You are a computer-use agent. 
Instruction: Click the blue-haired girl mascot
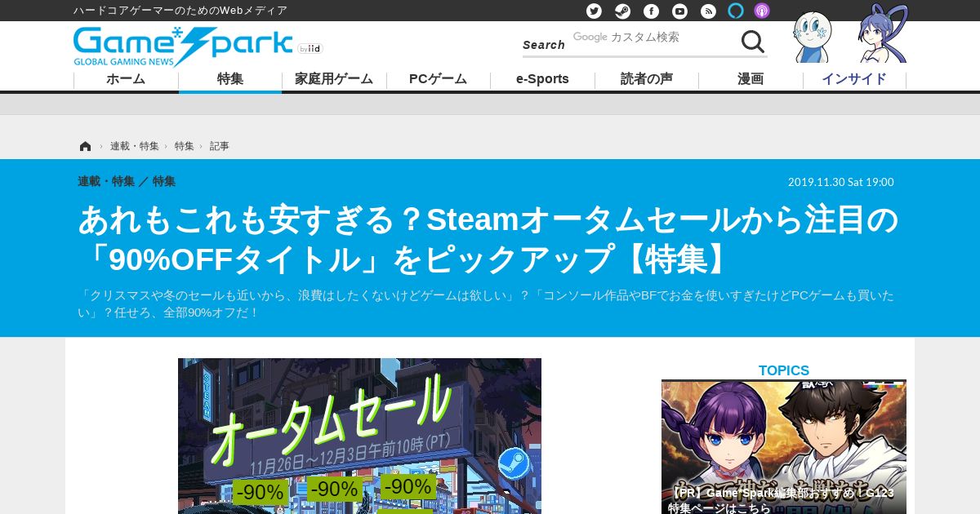pos(883,34)
